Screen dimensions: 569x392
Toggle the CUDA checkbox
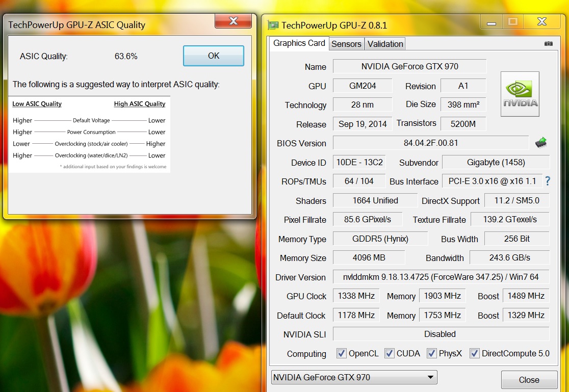point(390,353)
